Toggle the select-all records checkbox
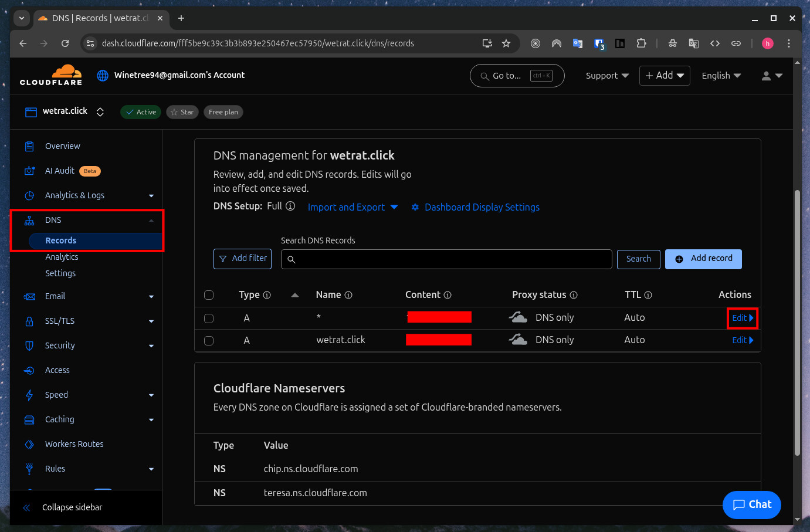The height and width of the screenshot is (532, 810). [x=209, y=295]
